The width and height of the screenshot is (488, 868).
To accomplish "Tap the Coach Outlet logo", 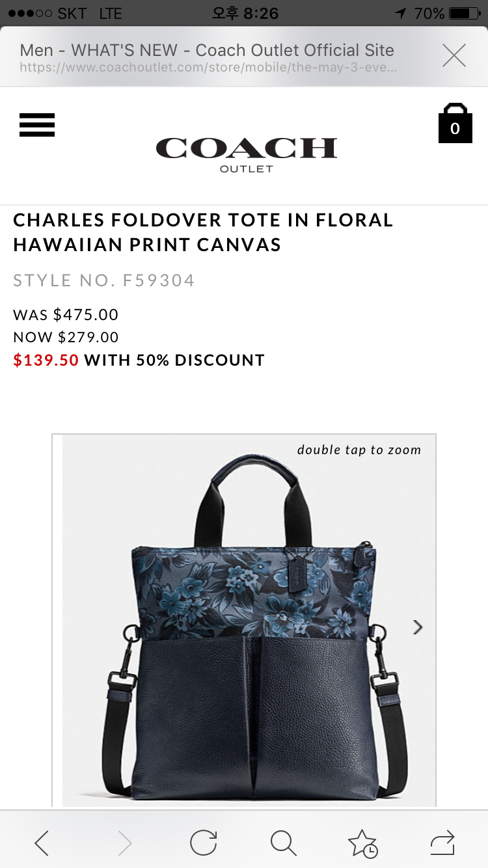I will click(246, 155).
